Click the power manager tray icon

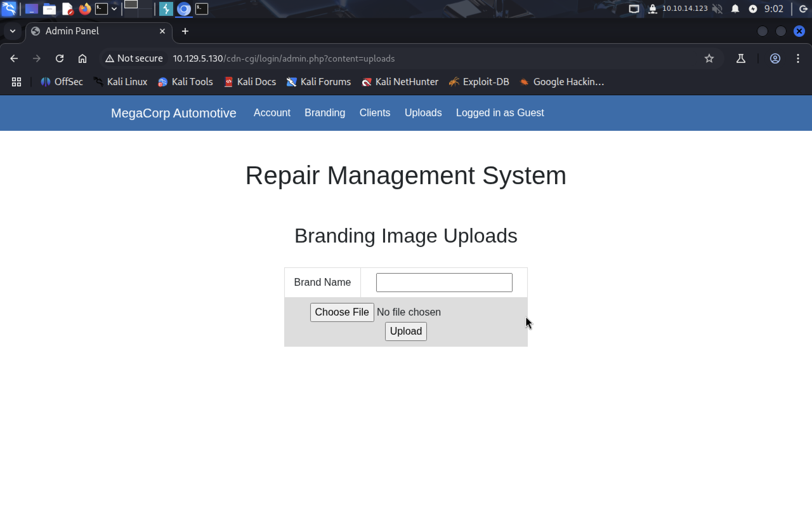pyautogui.click(x=753, y=9)
